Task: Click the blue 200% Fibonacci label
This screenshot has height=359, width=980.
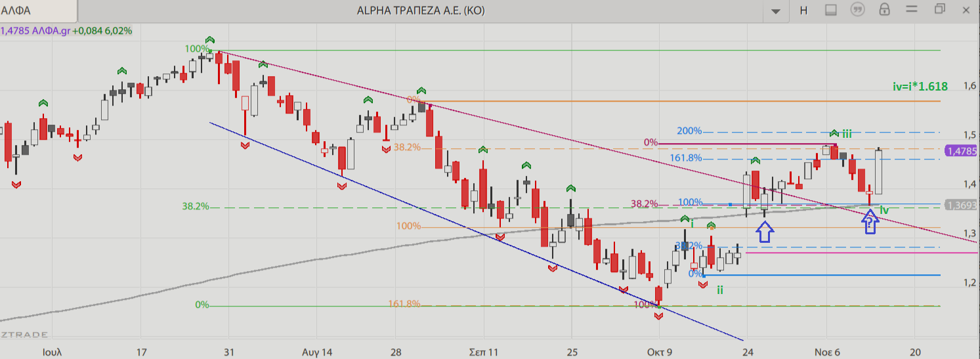Action: (689, 131)
